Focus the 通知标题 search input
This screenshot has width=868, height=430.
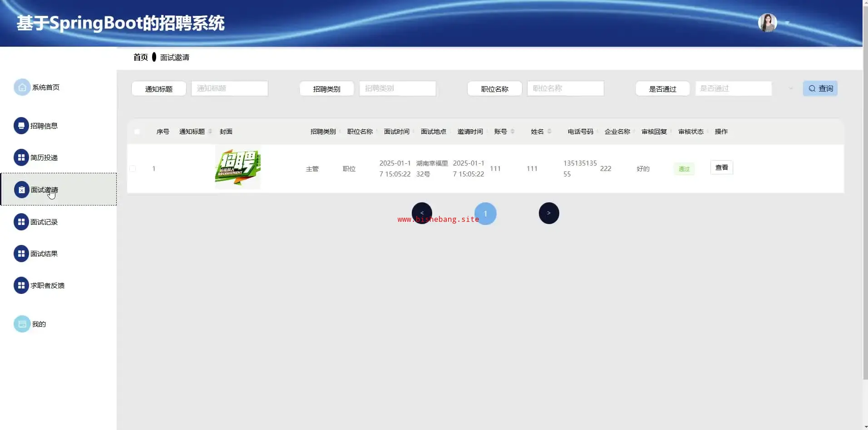pyautogui.click(x=229, y=88)
